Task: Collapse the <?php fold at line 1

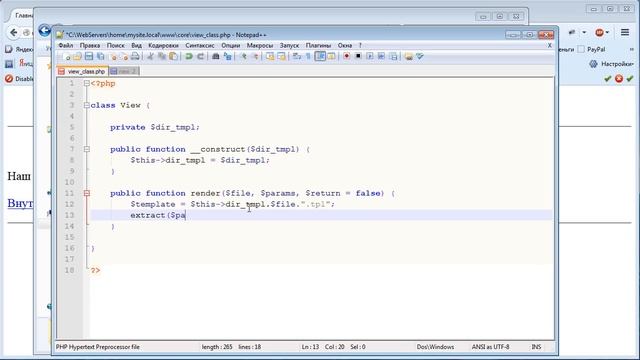Action: tap(87, 83)
